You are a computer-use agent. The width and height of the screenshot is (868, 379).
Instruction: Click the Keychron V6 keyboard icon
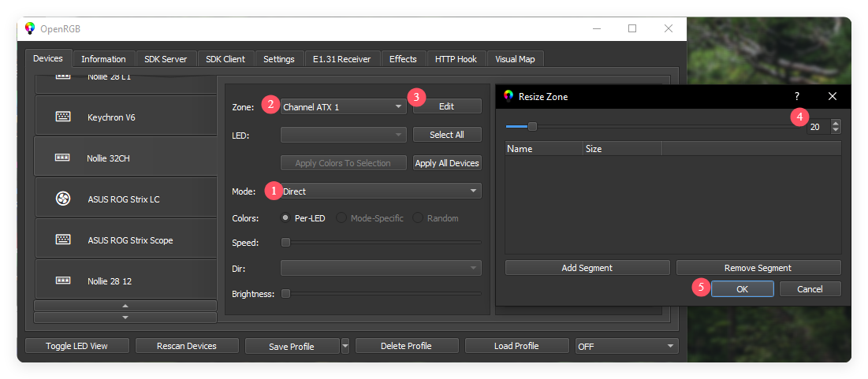[x=63, y=117]
